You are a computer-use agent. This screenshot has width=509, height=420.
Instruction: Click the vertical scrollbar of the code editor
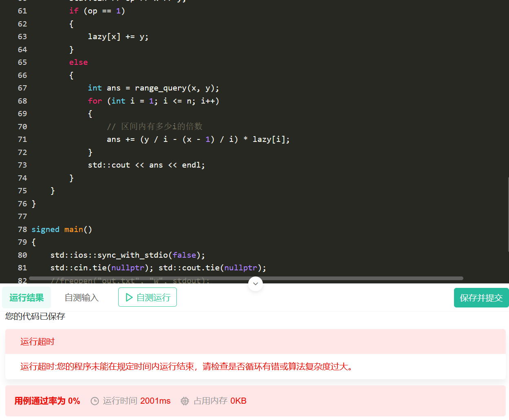pos(508,214)
